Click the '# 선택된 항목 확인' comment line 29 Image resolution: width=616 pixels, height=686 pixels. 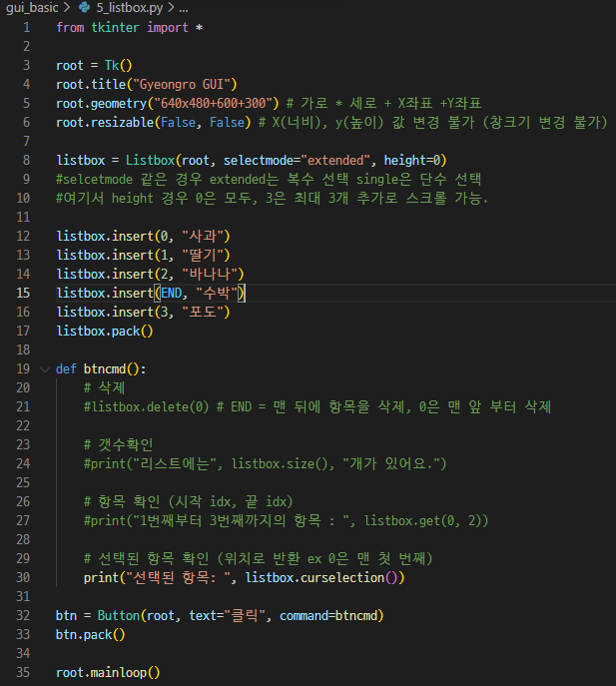[x=259, y=559]
